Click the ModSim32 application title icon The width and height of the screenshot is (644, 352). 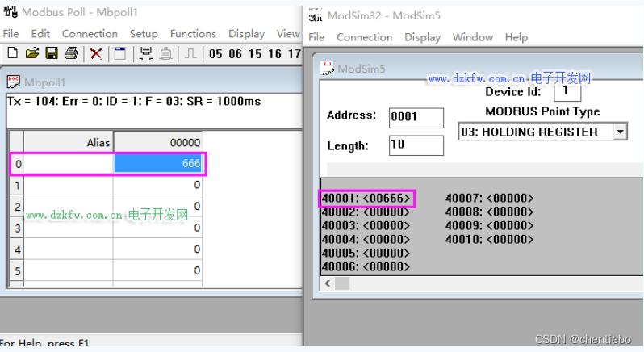pyautogui.click(x=316, y=15)
